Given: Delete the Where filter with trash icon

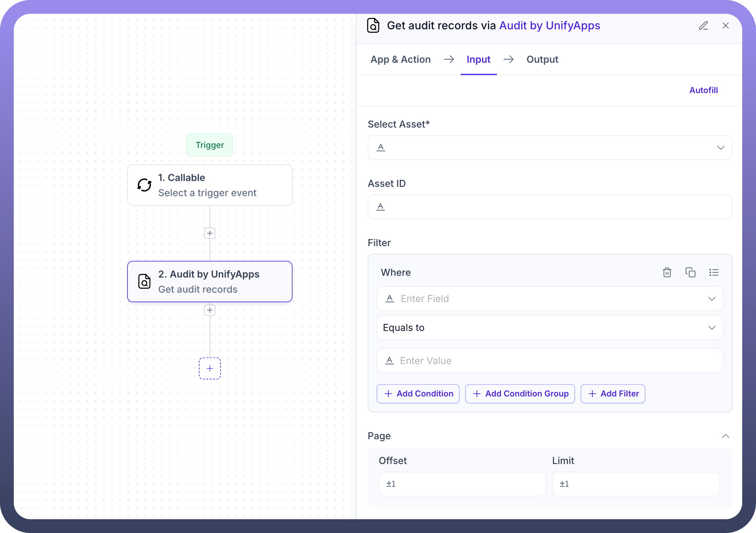Looking at the screenshot, I should pyautogui.click(x=667, y=272).
